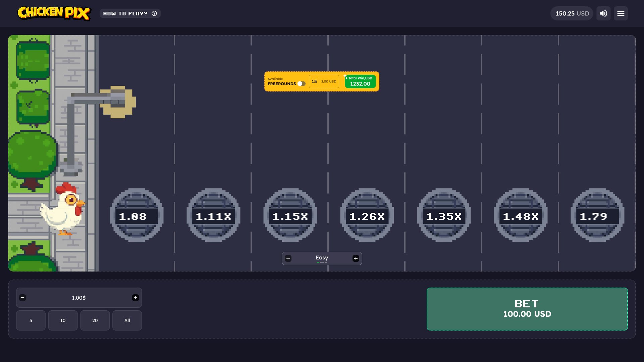Select the All bet option
This screenshot has height=362, width=644.
tap(127, 320)
